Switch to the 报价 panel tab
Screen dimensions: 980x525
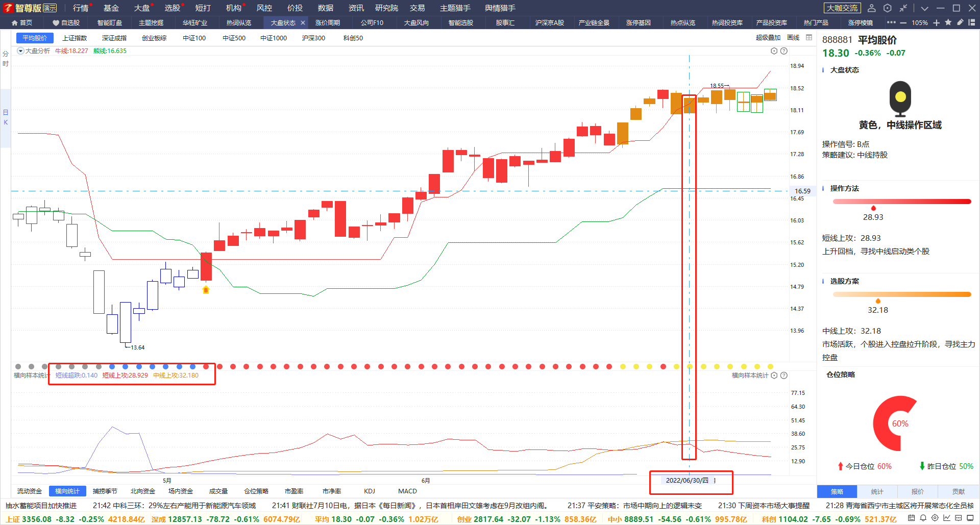(918, 492)
